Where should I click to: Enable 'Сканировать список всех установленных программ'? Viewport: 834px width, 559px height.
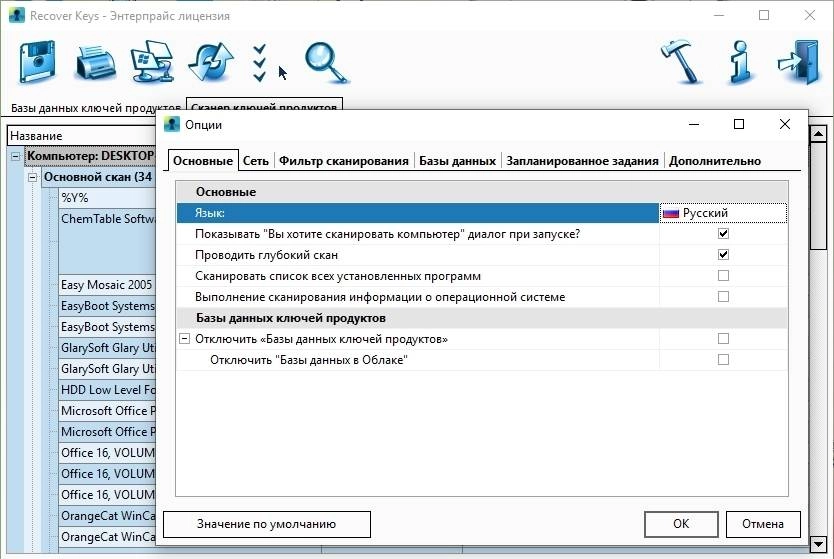[723, 276]
